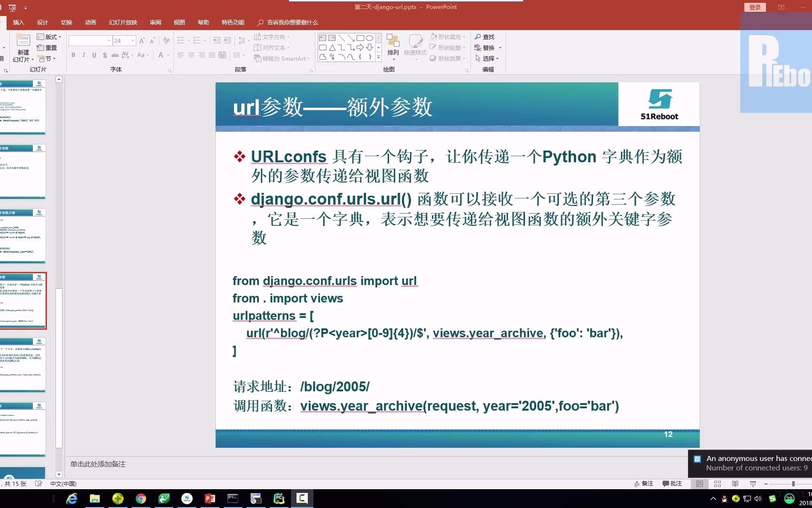Open File Explorer from taskbar
The height and width of the screenshot is (508, 812).
tap(95, 499)
